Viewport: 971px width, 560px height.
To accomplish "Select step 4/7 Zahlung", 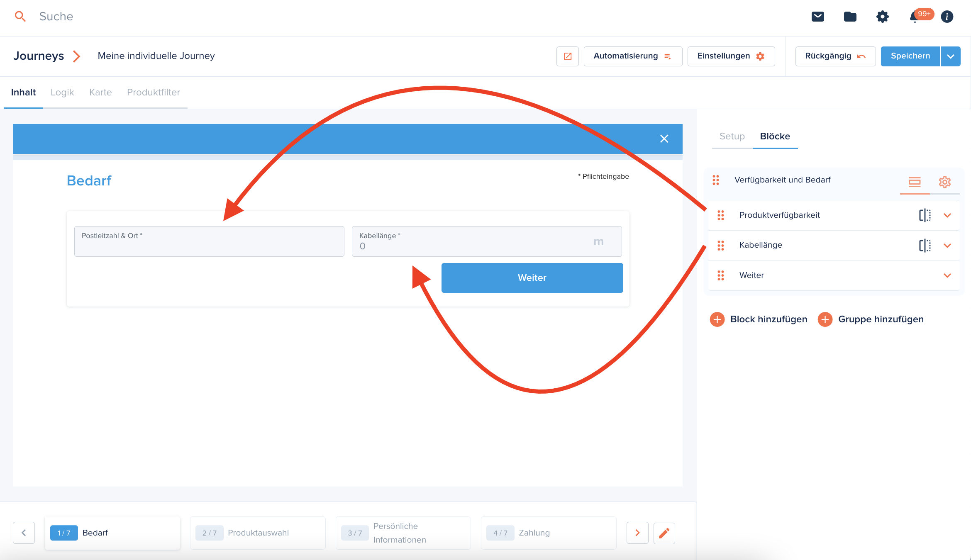I will (x=549, y=533).
